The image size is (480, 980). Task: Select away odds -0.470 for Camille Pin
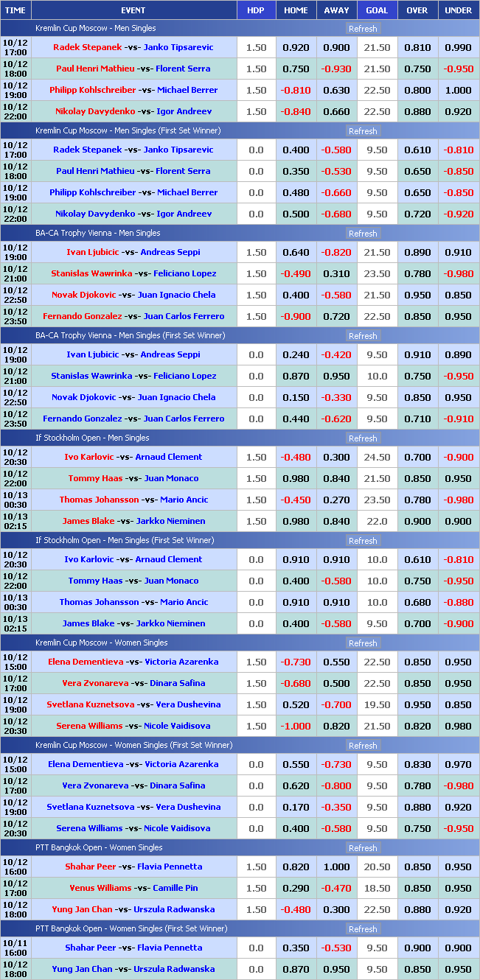pos(336,888)
